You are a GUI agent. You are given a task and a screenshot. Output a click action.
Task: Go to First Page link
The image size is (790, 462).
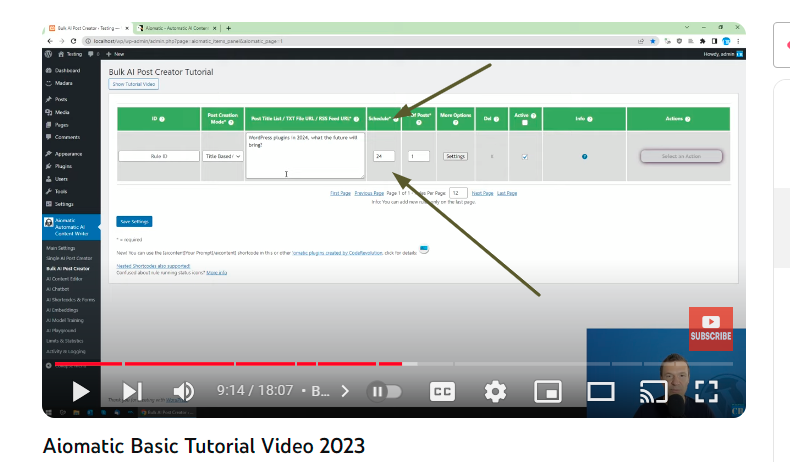coord(341,193)
